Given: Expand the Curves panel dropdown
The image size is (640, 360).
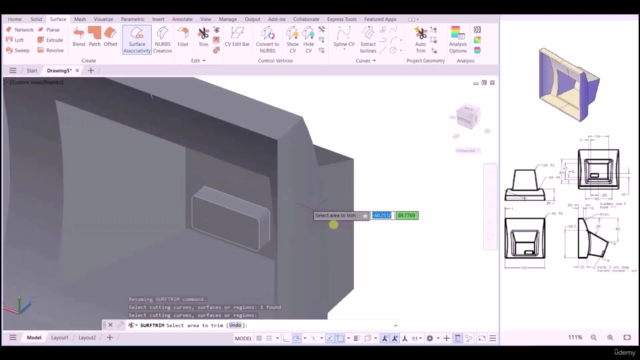Looking at the screenshot, I should pyautogui.click(x=366, y=61).
